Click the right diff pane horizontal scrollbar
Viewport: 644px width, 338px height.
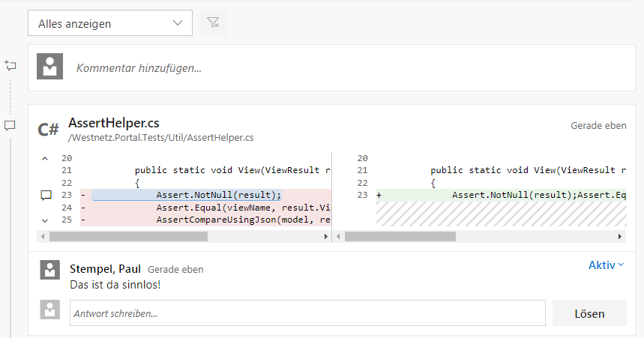pyautogui.click(x=400, y=236)
